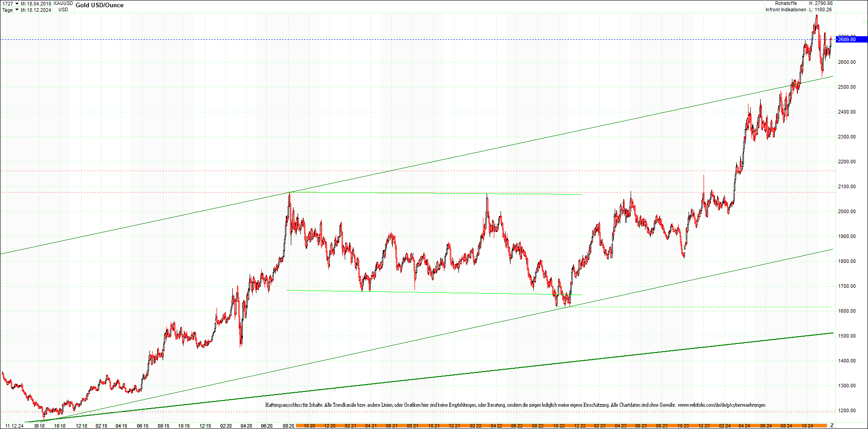Click the '08 20' date axis label

coord(288,426)
